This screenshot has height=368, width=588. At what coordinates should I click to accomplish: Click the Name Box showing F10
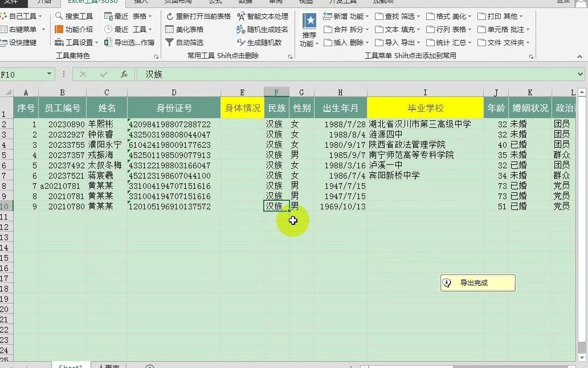coord(23,74)
